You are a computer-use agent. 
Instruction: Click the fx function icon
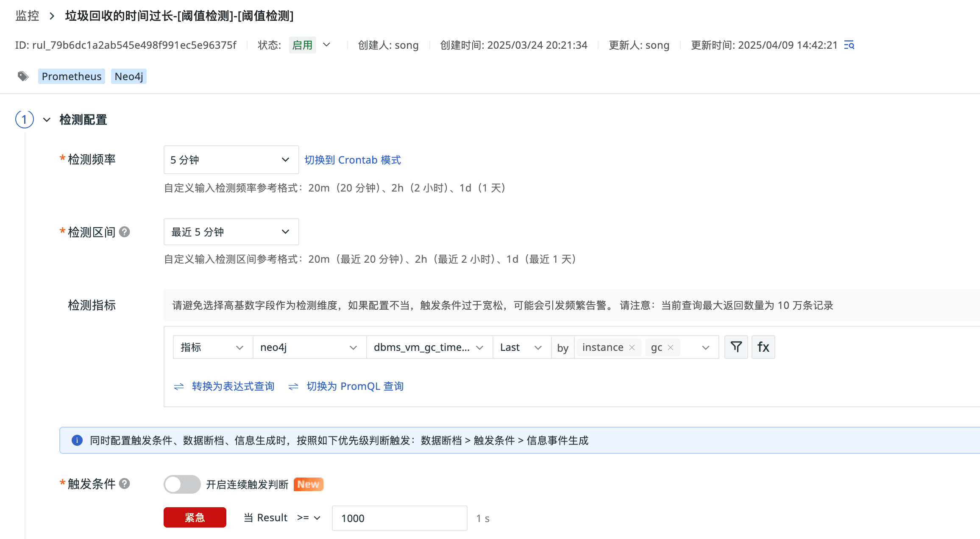763,347
